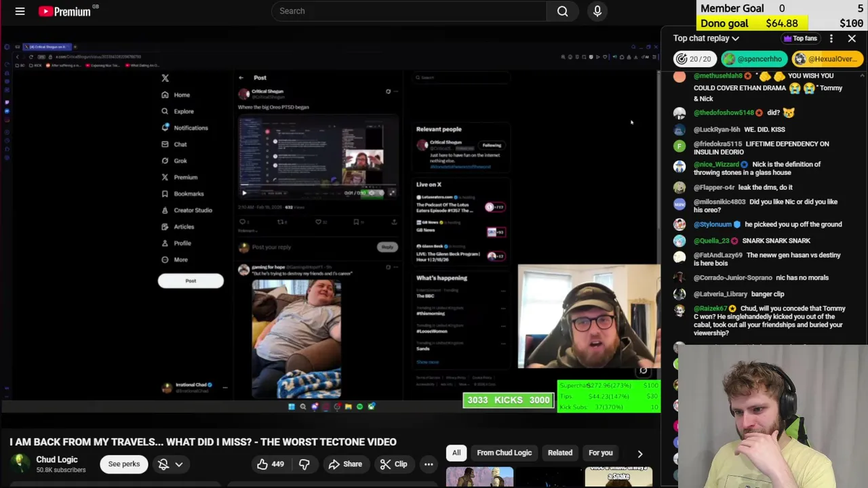Open the YouTube guide hamburger menu
Image resolution: width=868 pixels, height=488 pixels.
[20, 11]
